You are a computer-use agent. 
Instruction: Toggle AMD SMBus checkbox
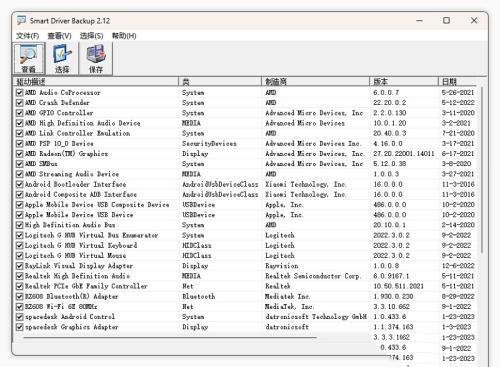pos(20,164)
